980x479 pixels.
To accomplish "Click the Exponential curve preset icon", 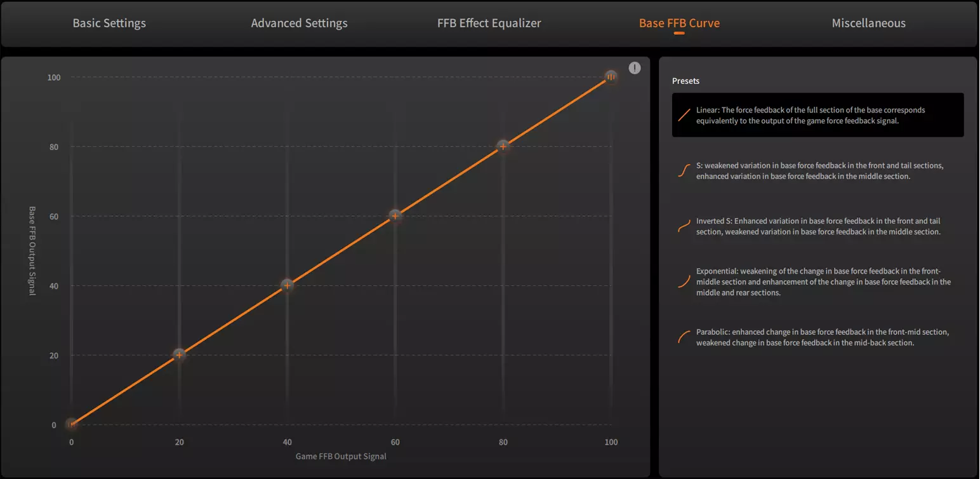I will 684,281.
